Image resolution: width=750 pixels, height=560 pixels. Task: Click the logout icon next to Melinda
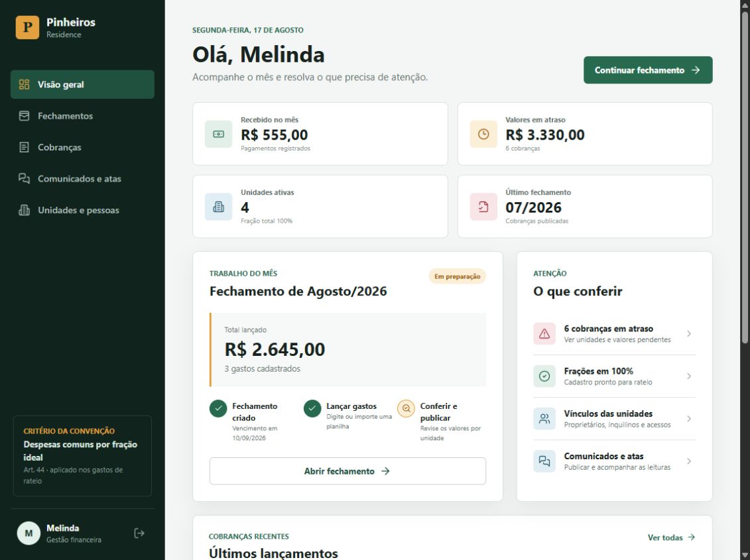tap(139, 533)
